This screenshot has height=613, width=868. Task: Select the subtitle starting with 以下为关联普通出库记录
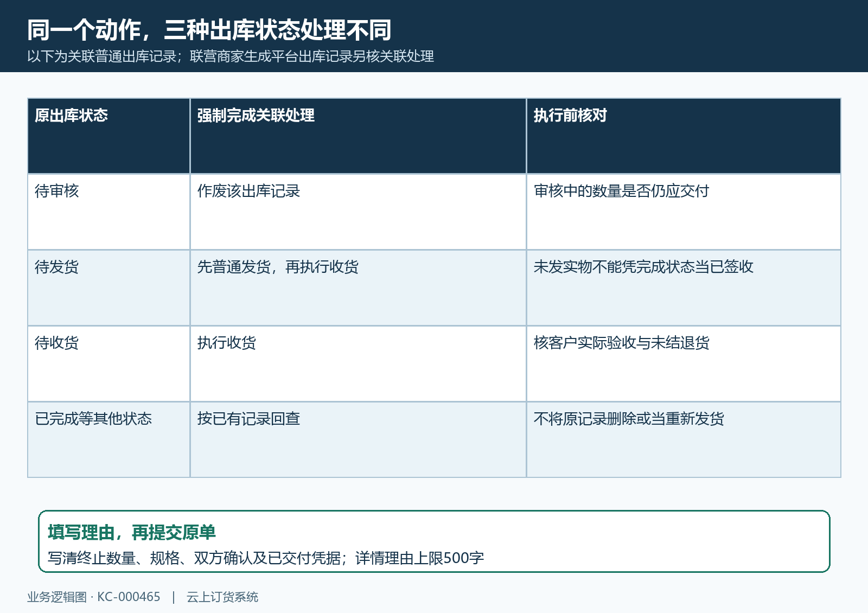click(x=231, y=56)
